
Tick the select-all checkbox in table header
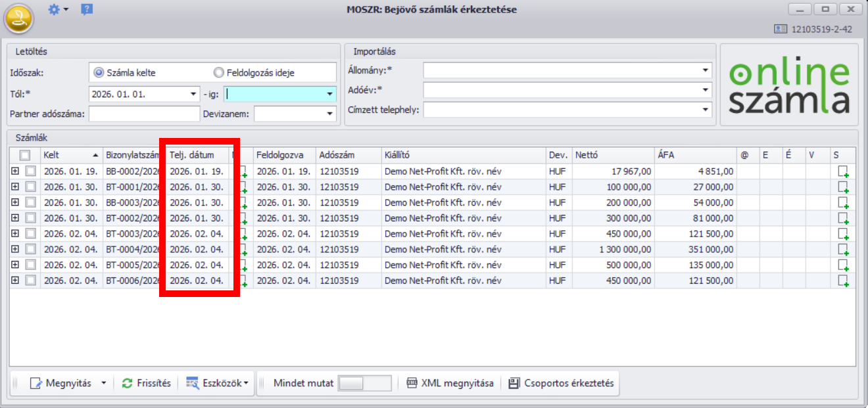coord(25,156)
